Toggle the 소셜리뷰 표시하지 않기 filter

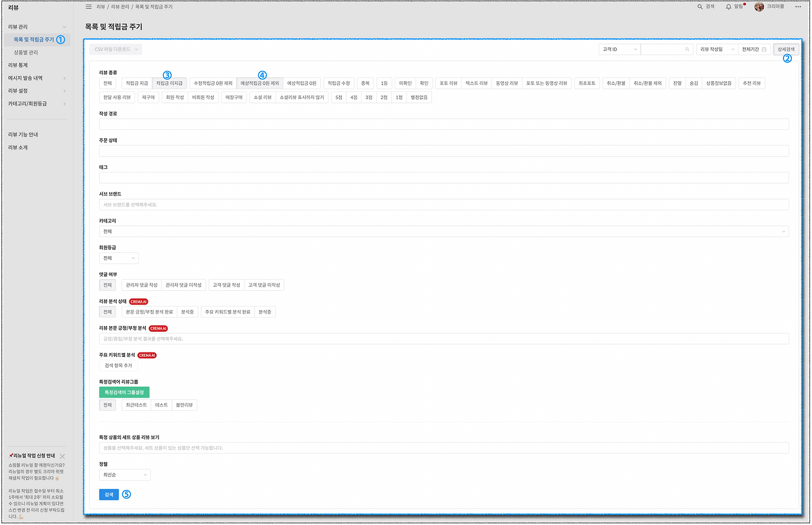(x=302, y=98)
